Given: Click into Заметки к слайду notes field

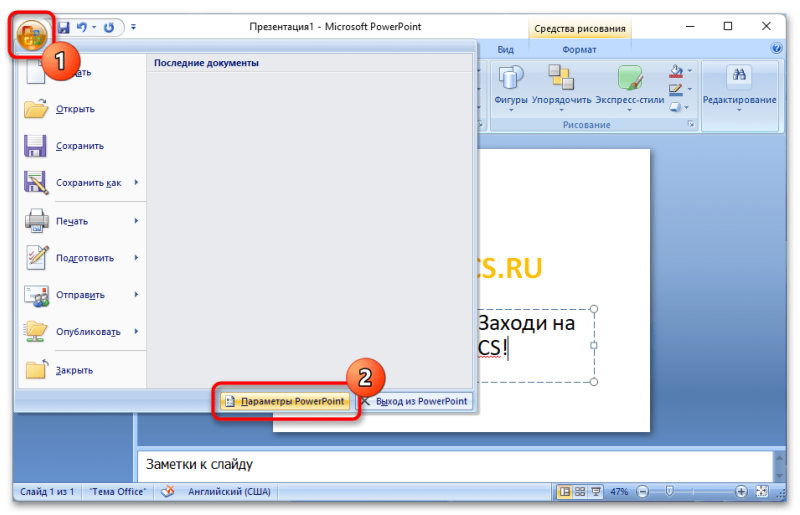Looking at the screenshot, I should (454, 464).
